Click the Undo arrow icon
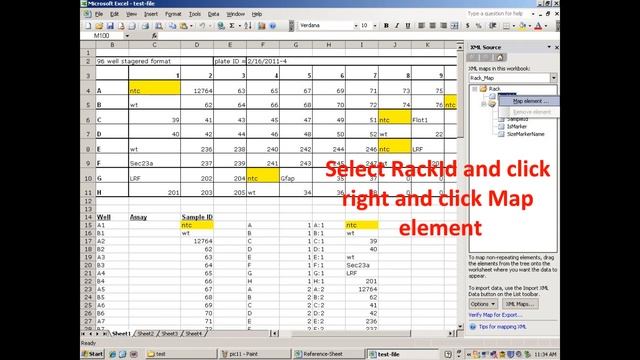640x360 pixels. 202,26
